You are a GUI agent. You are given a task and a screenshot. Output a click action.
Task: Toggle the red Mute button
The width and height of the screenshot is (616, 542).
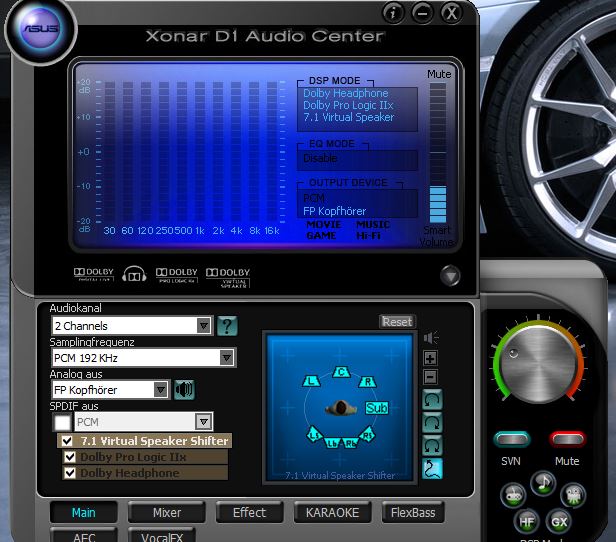(x=568, y=439)
